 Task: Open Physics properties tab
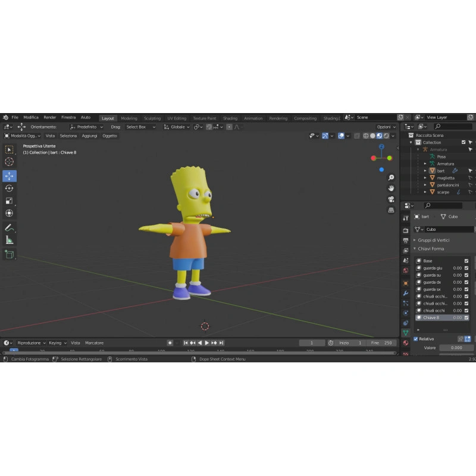pos(406,313)
